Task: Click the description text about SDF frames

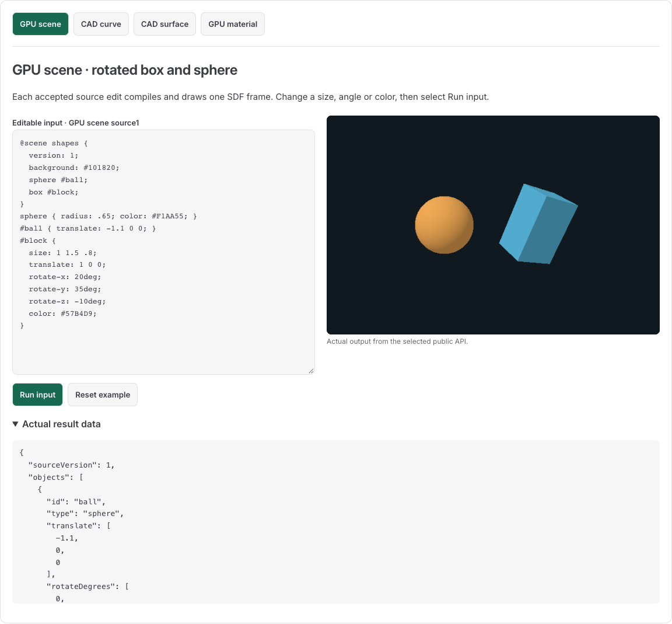Action: 251,97
